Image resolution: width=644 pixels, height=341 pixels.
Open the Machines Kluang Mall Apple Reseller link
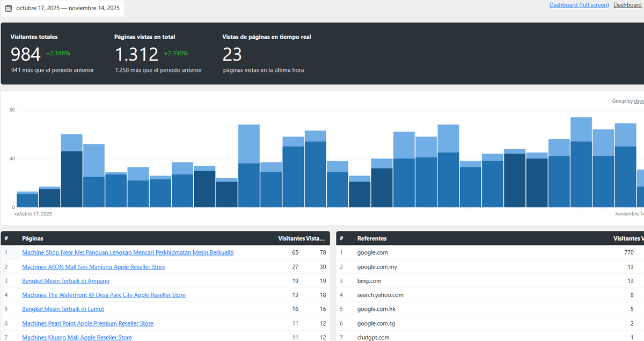77,337
